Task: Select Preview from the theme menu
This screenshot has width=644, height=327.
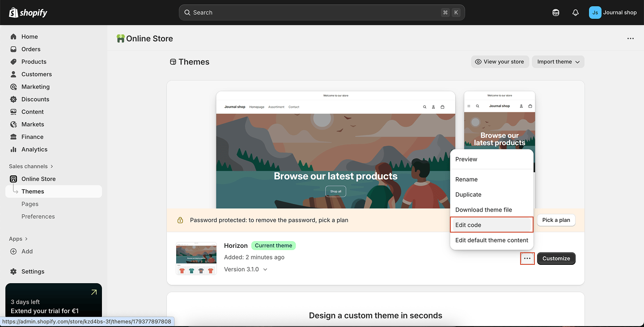Action: pos(492,159)
